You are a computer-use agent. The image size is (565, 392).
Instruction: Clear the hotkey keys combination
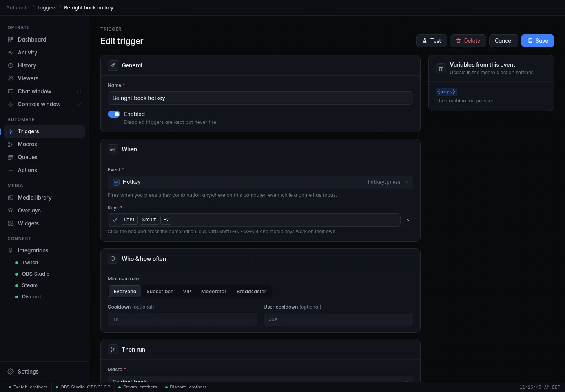tap(408, 220)
